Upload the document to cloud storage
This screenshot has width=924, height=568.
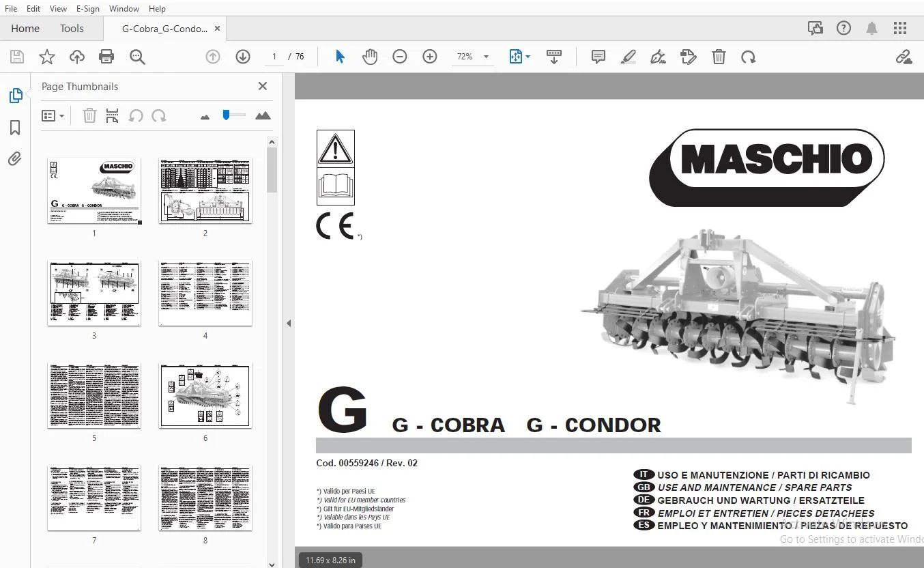coord(77,57)
